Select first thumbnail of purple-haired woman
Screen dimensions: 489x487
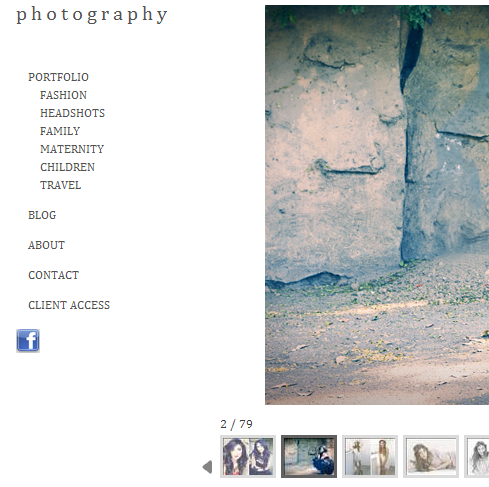[248, 456]
